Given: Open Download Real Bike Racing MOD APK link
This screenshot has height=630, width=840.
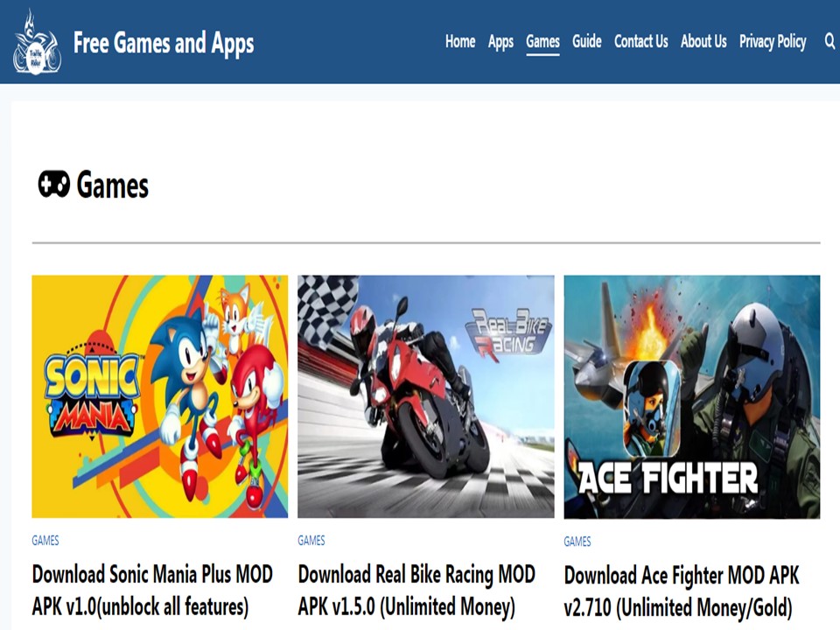Looking at the screenshot, I should (416, 591).
